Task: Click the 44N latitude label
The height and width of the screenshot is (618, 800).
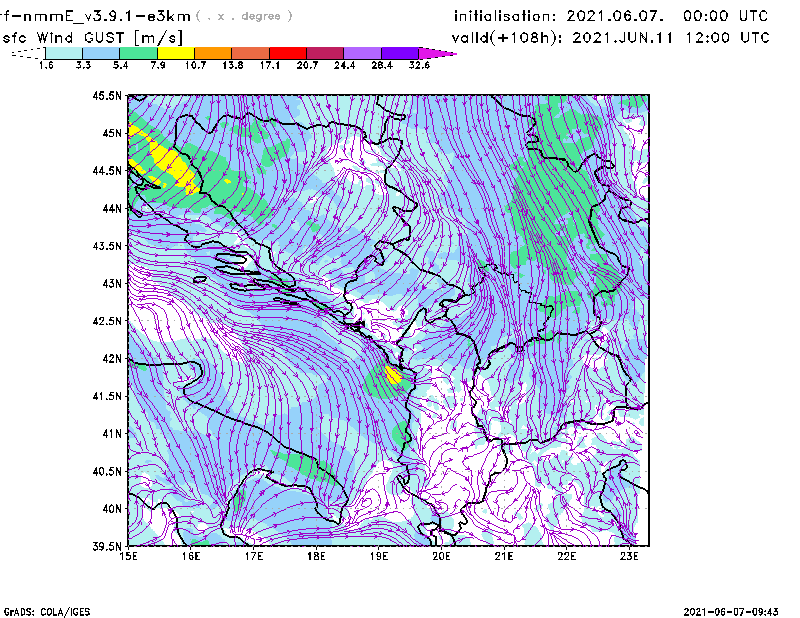Action: [x=112, y=208]
